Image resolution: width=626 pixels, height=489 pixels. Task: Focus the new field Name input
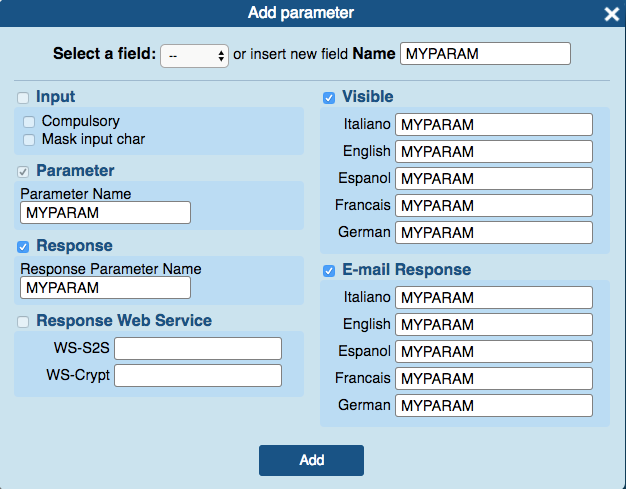point(485,53)
